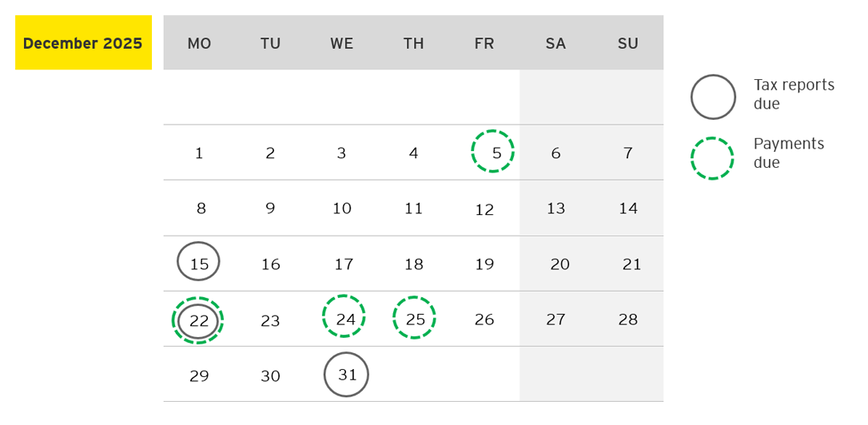This screenshot has height=425, width=868.
Task: Select the green dashed Payments due legend circle
Action: tap(712, 158)
